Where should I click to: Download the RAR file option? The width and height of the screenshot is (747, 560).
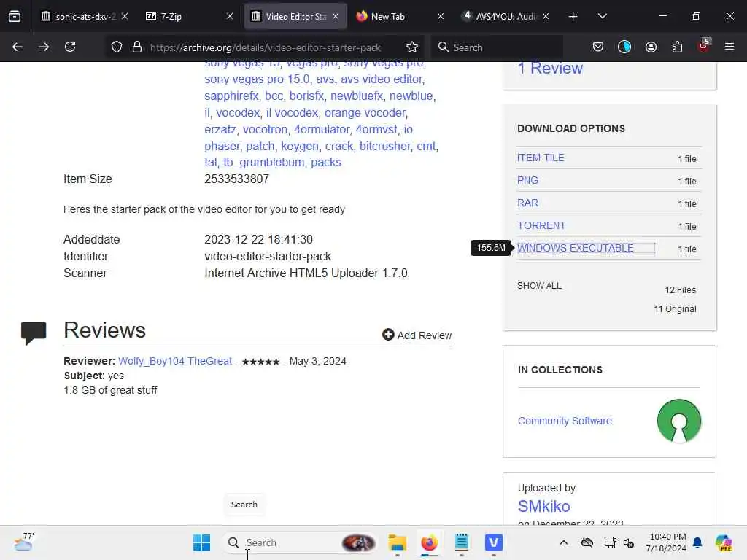point(527,203)
